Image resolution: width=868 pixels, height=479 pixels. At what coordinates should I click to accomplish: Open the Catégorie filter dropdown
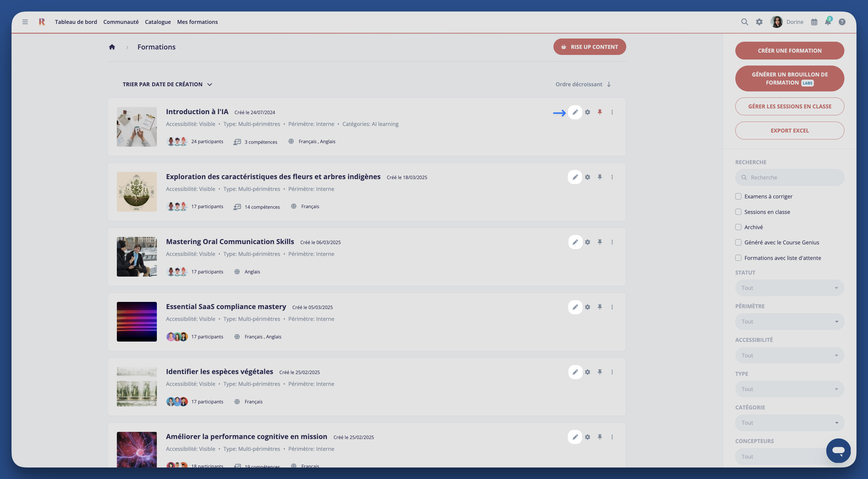pyautogui.click(x=789, y=423)
